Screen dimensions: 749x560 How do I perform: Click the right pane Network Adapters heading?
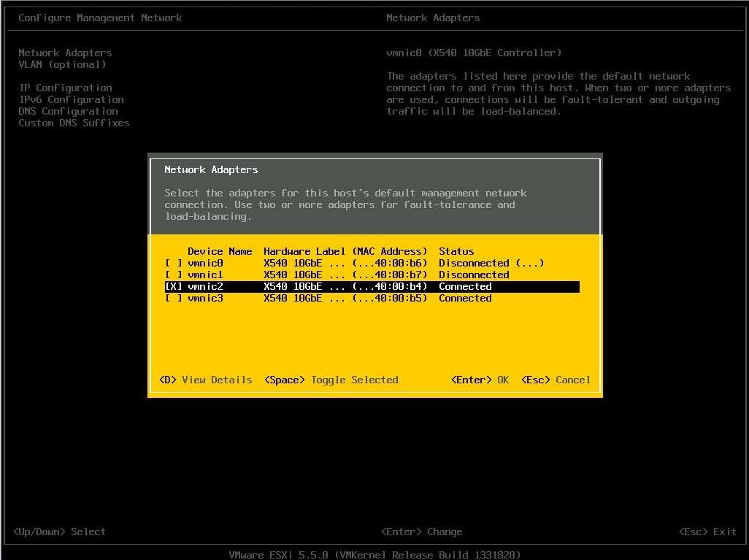[433, 18]
